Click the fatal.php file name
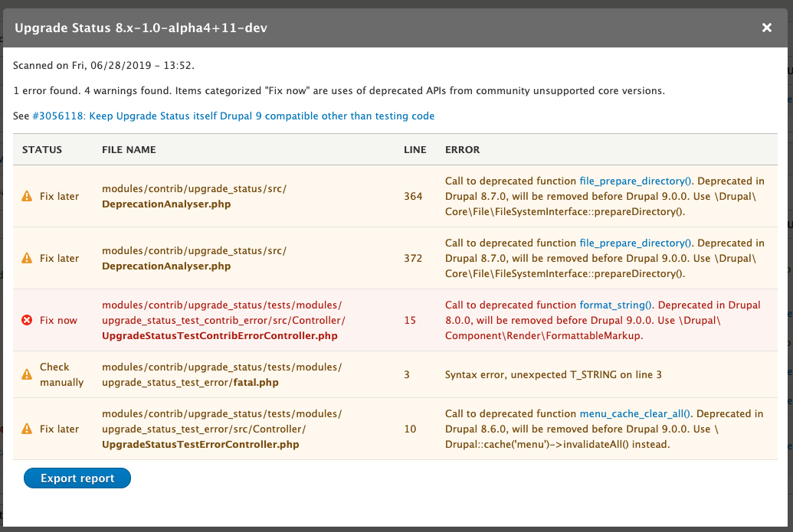 pyautogui.click(x=256, y=383)
